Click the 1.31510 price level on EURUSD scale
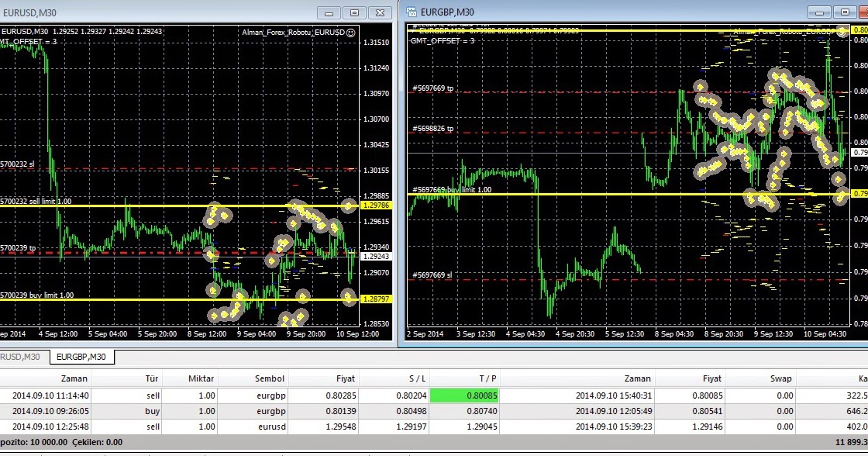Viewport: 868px width, 456px height. [377, 43]
